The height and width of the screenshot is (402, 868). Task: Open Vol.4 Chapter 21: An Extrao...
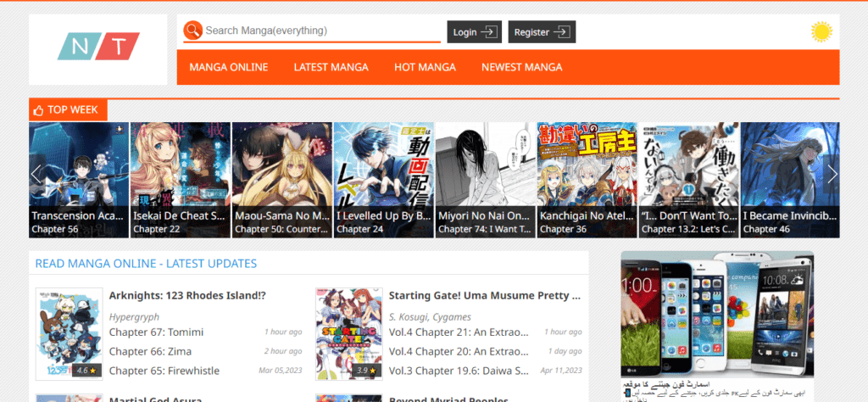pos(459,332)
